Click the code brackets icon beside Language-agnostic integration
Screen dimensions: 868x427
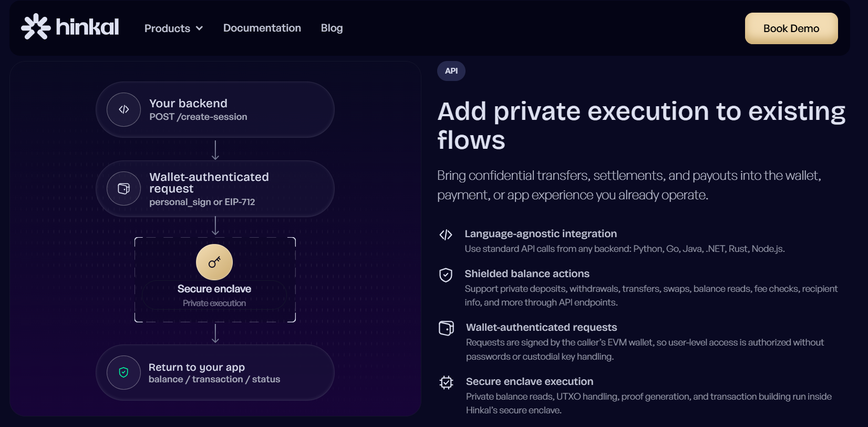click(446, 235)
